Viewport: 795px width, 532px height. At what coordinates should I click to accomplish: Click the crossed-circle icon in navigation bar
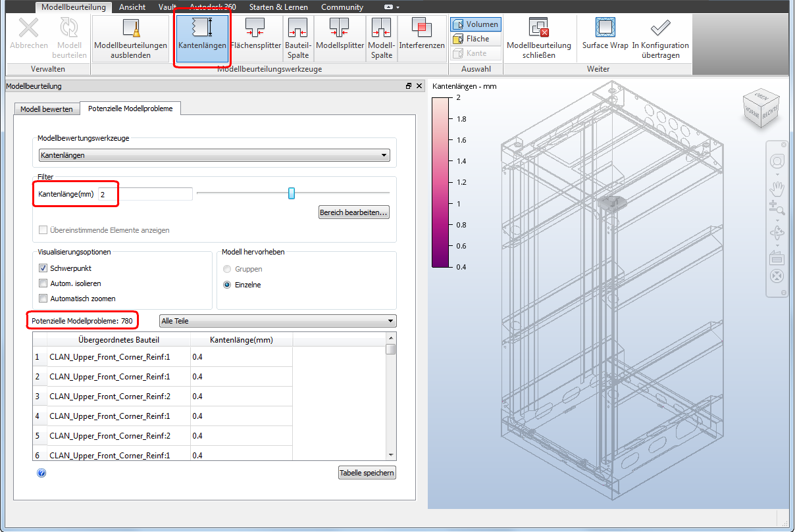777,276
